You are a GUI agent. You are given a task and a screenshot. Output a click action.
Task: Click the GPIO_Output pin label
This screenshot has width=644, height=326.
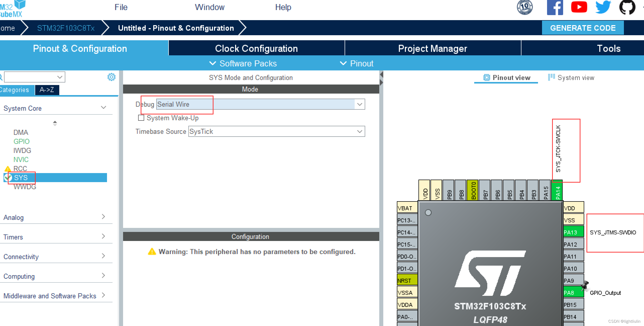(x=605, y=293)
